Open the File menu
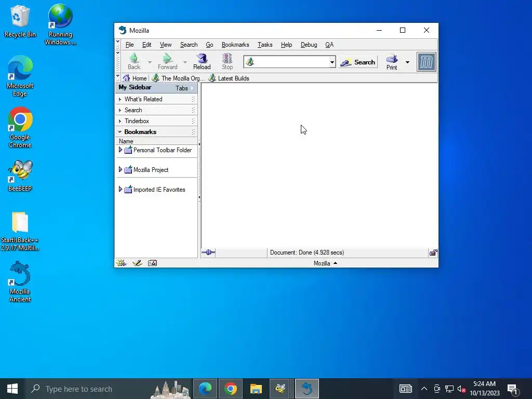 (x=129, y=45)
